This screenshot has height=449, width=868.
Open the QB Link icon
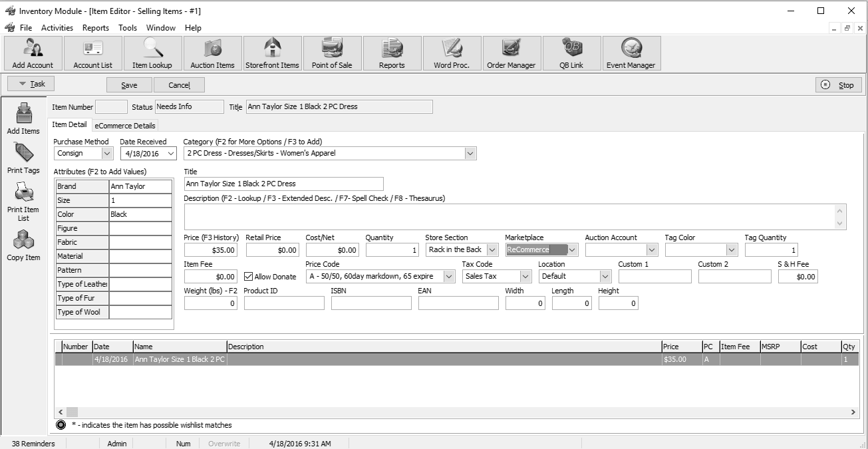(x=571, y=53)
